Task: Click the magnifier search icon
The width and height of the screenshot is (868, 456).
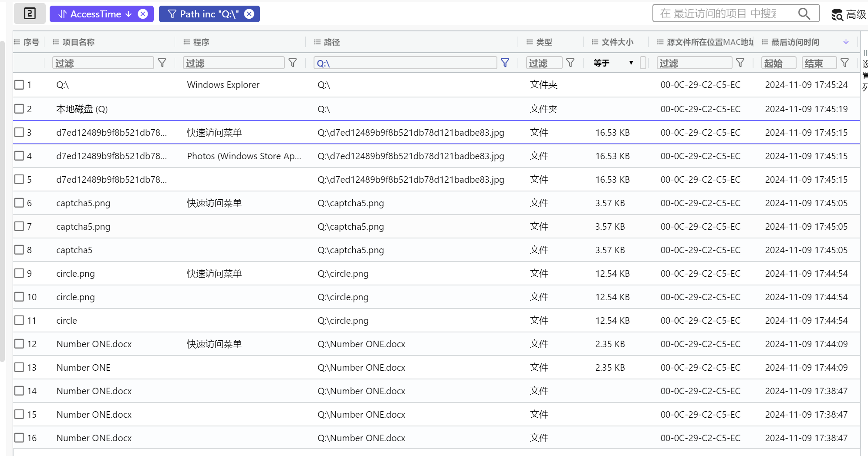Action: (x=804, y=13)
